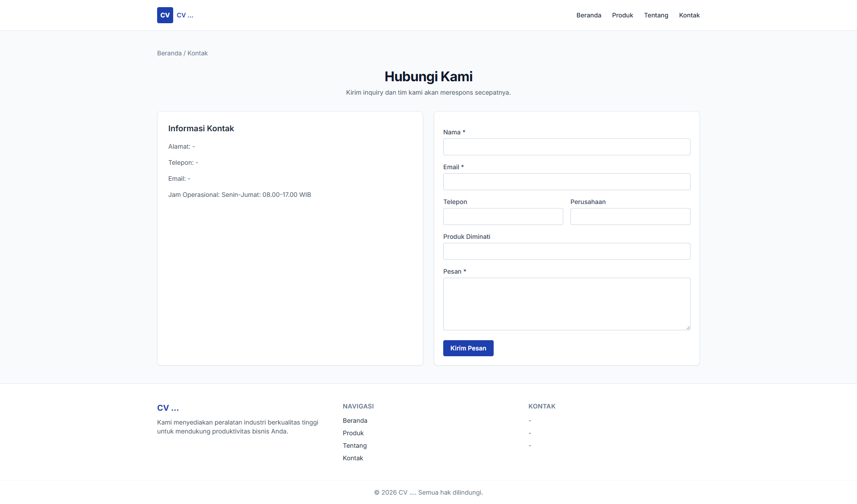Click footer Beranda link
Screen dimensions: 857x504
coord(355,421)
